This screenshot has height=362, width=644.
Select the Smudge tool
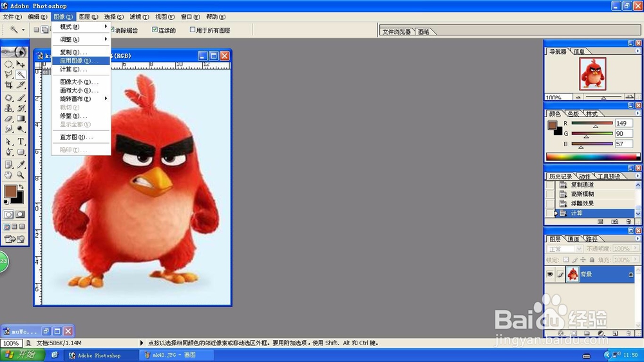(8, 129)
